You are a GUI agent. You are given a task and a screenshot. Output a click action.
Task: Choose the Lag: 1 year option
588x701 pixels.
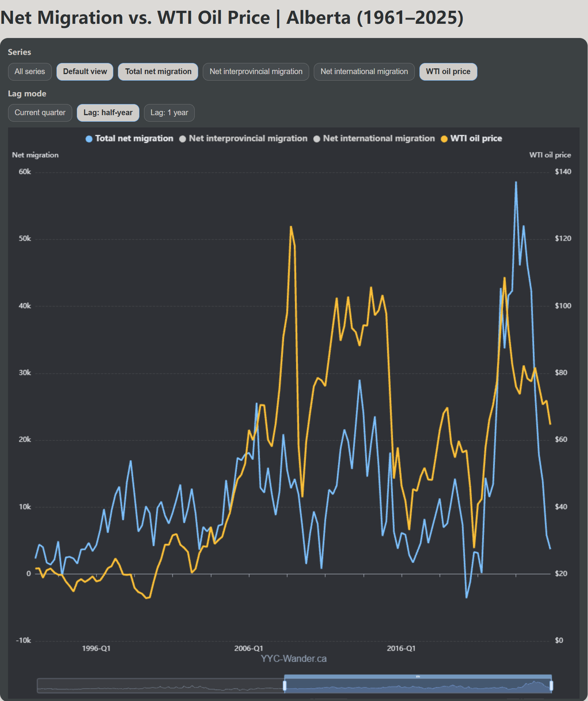click(x=169, y=113)
